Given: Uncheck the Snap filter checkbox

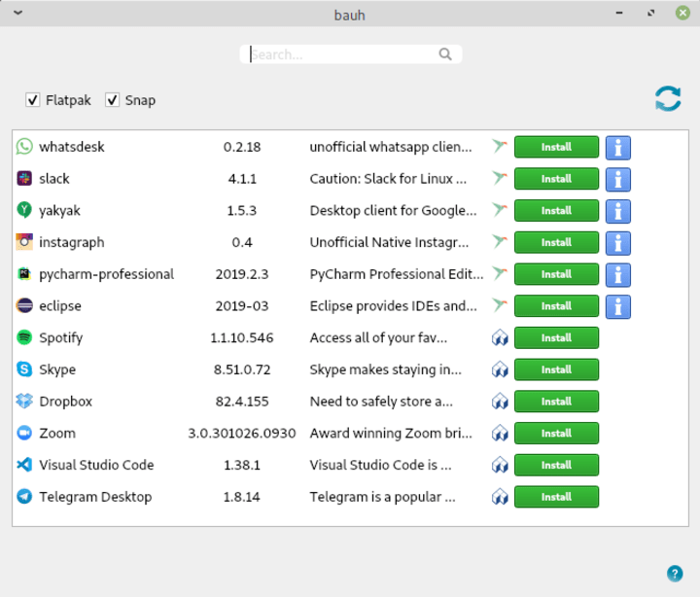Looking at the screenshot, I should click(x=112, y=99).
